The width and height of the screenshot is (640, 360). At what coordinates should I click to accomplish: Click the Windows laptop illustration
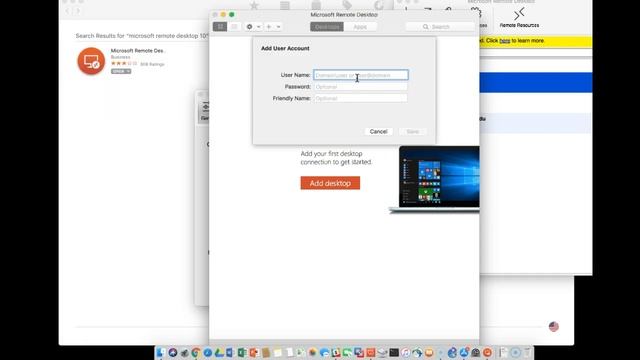(435, 180)
